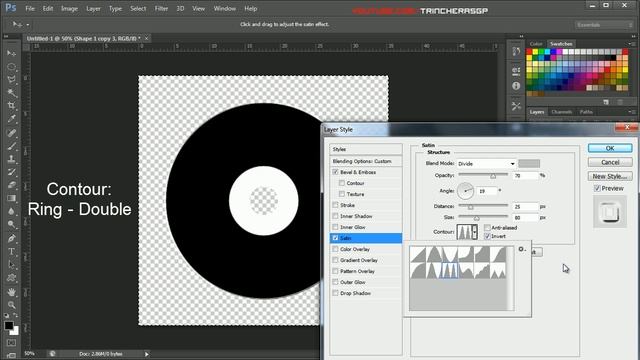Enable the Inner Glow checkbox
The height and width of the screenshot is (360, 640).
pos(336,227)
